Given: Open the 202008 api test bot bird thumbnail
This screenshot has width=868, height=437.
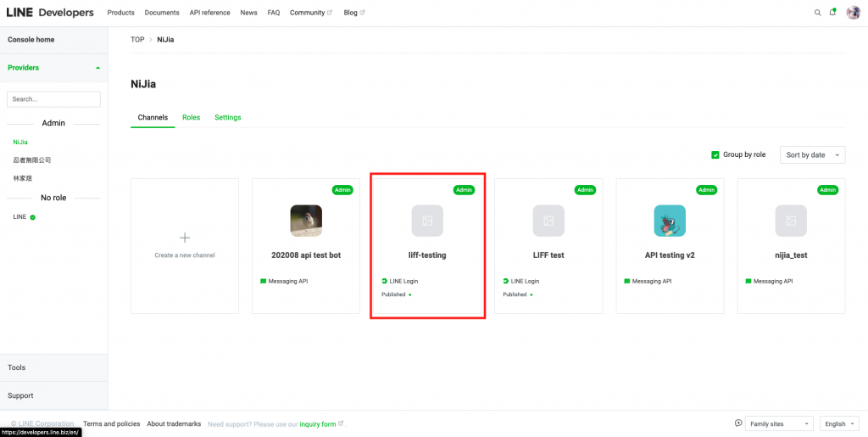Looking at the screenshot, I should (x=306, y=221).
